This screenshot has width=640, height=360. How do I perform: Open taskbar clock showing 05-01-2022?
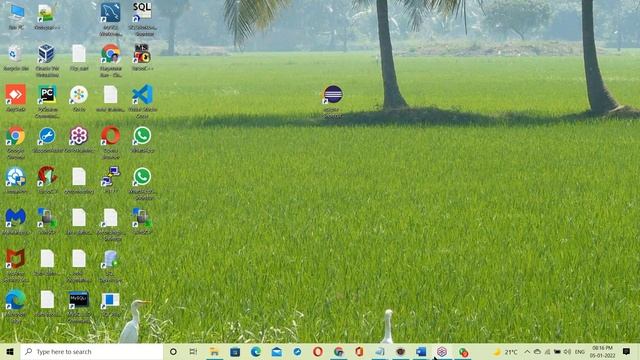pyautogui.click(x=602, y=351)
